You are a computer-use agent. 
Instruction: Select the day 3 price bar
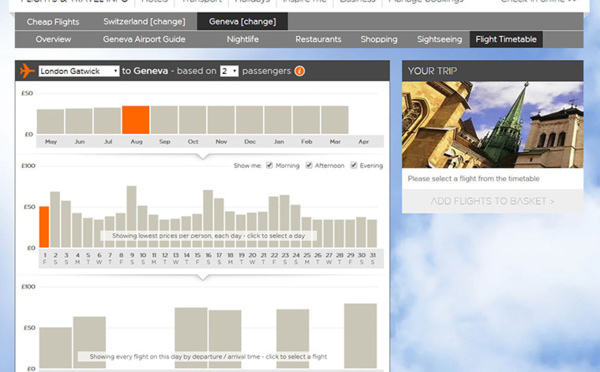pyautogui.click(x=66, y=224)
